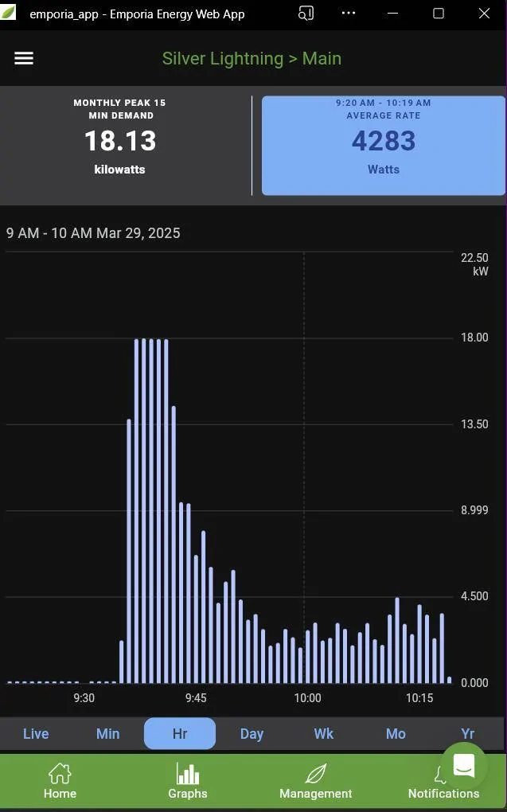This screenshot has width=507, height=812.
Task: Switch to the Yr time scale
Action: (468, 733)
